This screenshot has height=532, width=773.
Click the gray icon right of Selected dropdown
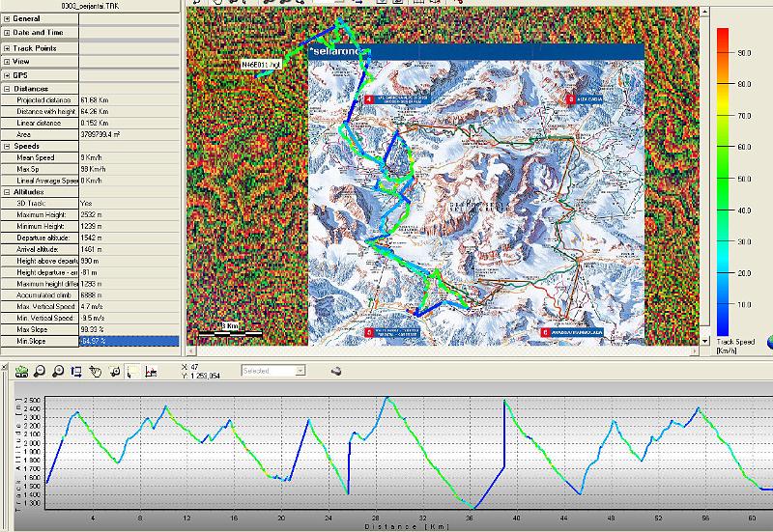pos(336,371)
